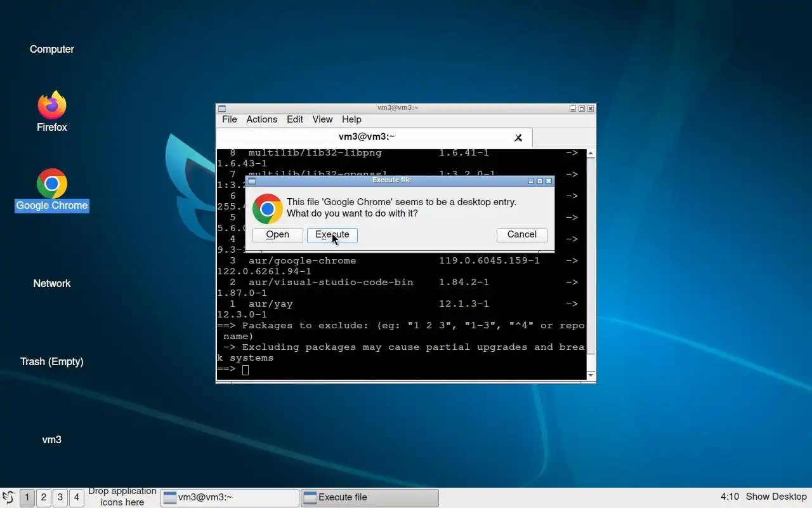The image size is (812, 508).
Task: Click the Open button in Execute file dialog
Action: pos(278,235)
